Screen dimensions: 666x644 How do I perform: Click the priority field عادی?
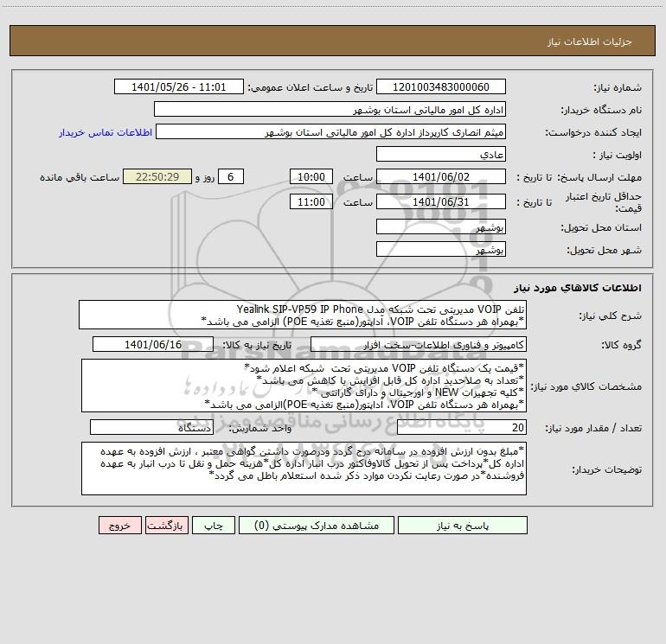coord(441,155)
